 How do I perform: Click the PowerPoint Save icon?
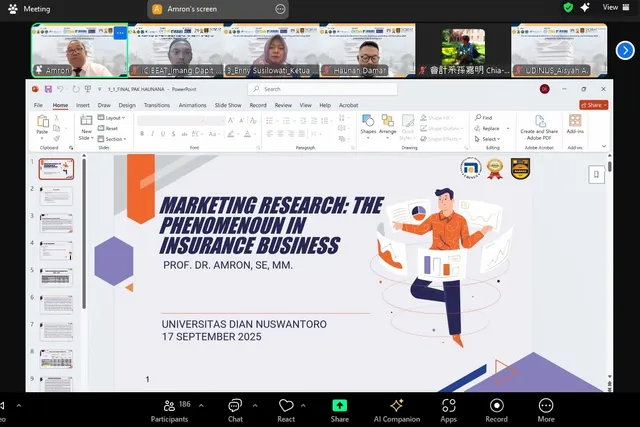pos(48,89)
